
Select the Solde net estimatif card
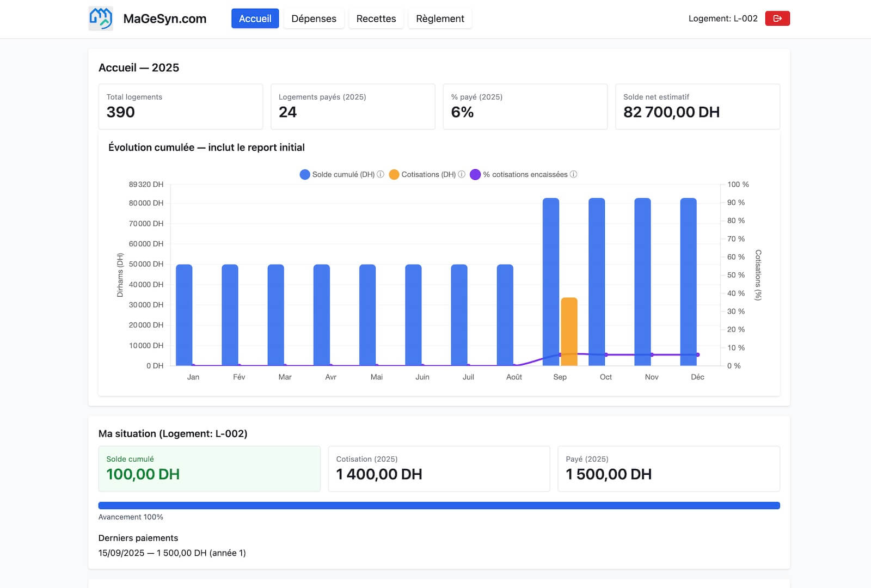coord(697,107)
